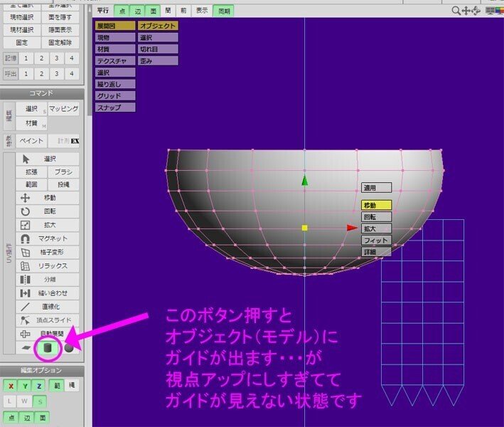Toggle the 同期 sync button
The width and height of the screenshot is (504, 427).
pyautogui.click(x=224, y=11)
